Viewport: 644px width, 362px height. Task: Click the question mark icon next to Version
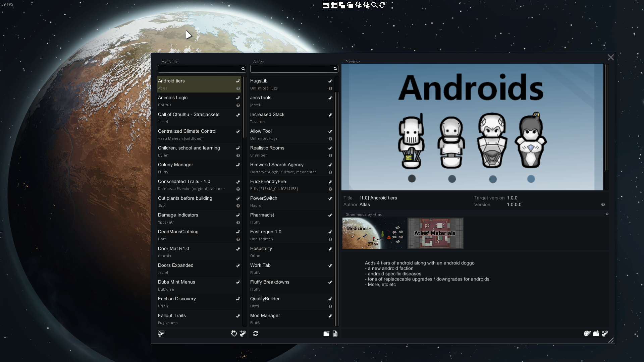click(603, 204)
